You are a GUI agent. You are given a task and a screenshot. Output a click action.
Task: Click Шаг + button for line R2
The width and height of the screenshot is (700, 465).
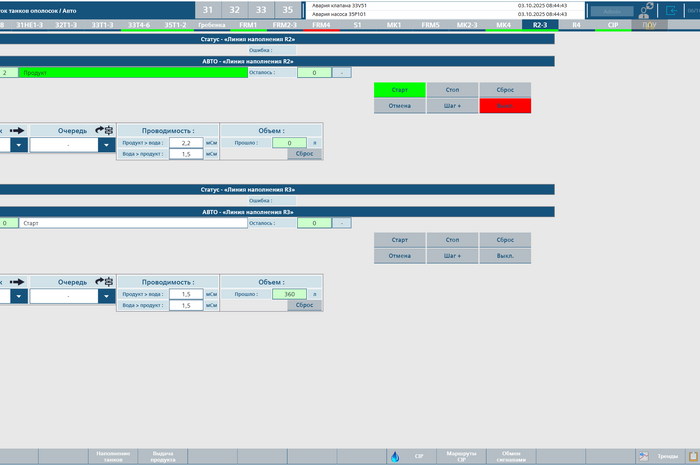[x=452, y=105]
